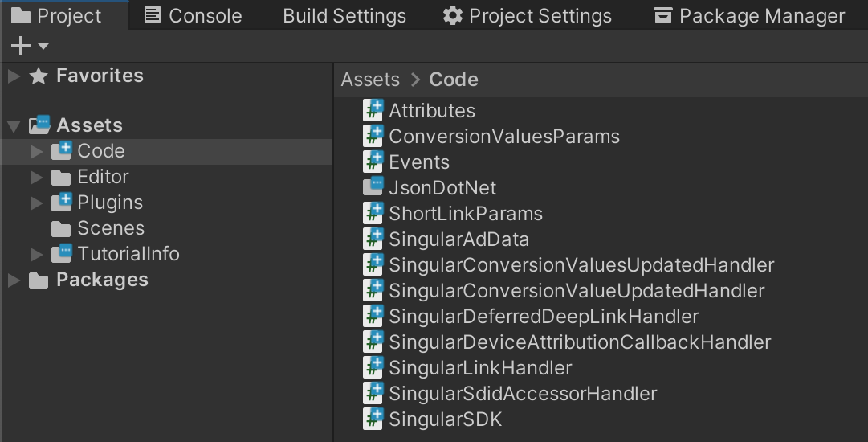
Task: Select the Attributes file name
Action: click(x=432, y=111)
